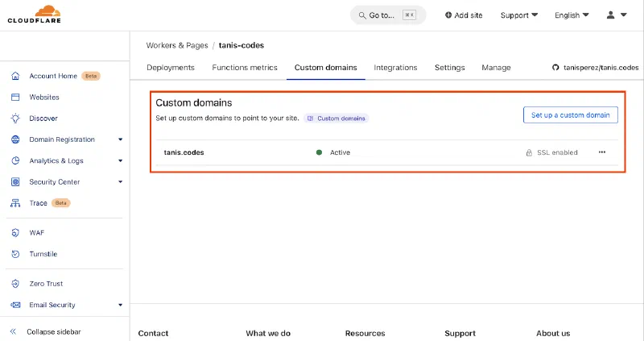Click the tanis.codes domain name

click(x=184, y=152)
